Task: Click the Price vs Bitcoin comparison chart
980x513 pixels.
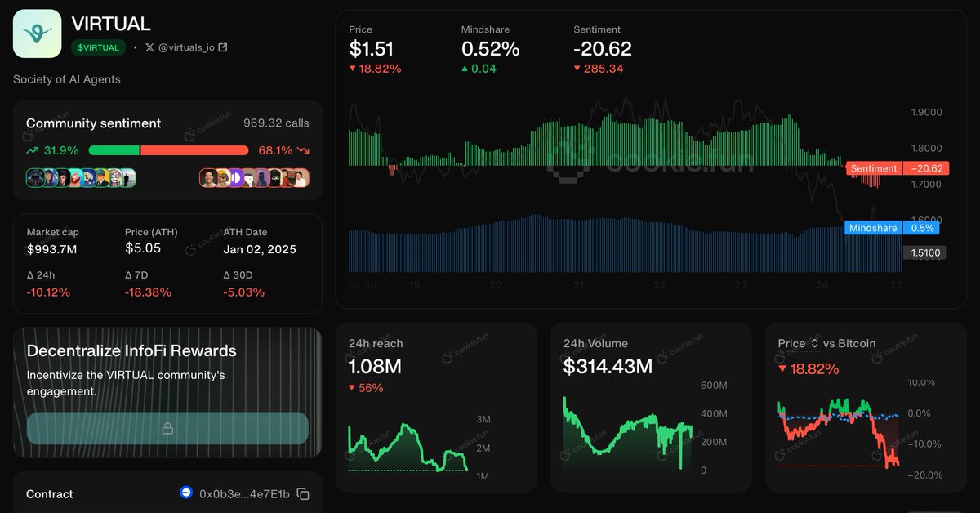Action: click(839, 432)
